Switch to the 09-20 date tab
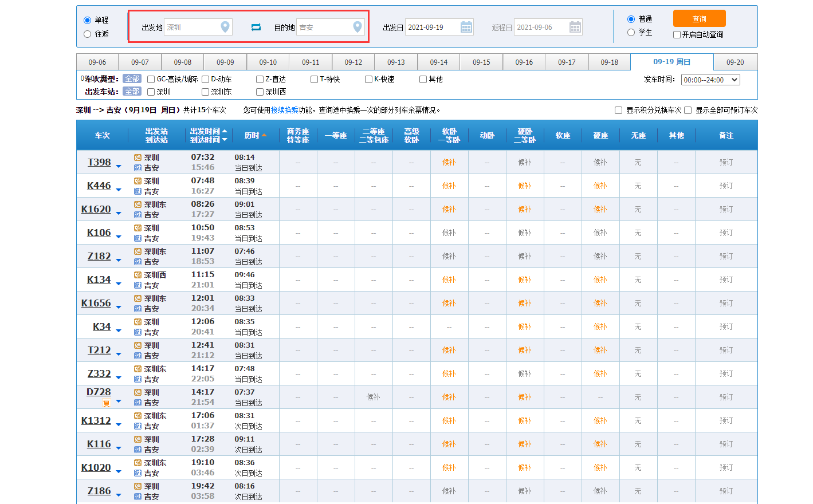The width and height of the screenshot is (813, 504). tap(735, 62)
